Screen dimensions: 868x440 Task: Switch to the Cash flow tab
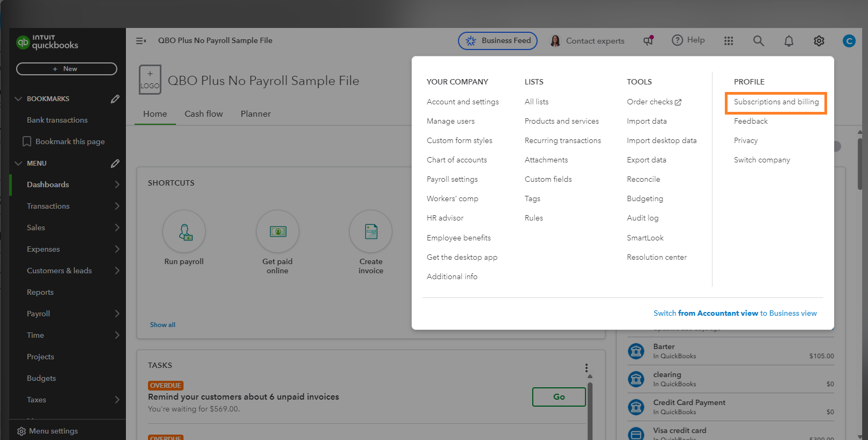pyautogui.click(x=204, y=114)
